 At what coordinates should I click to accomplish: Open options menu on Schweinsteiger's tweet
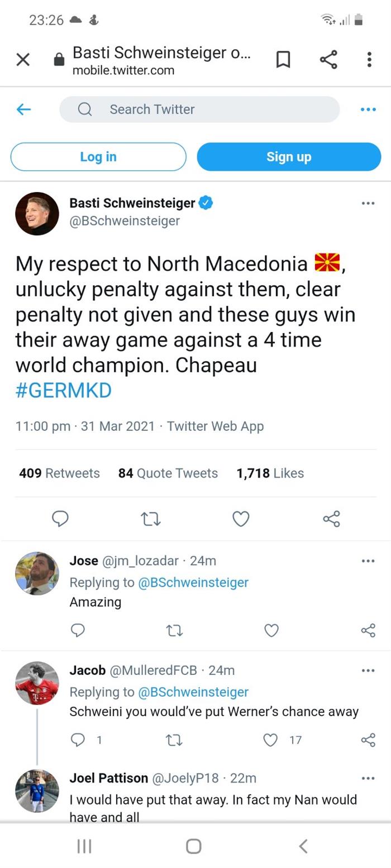coord(368,203)
